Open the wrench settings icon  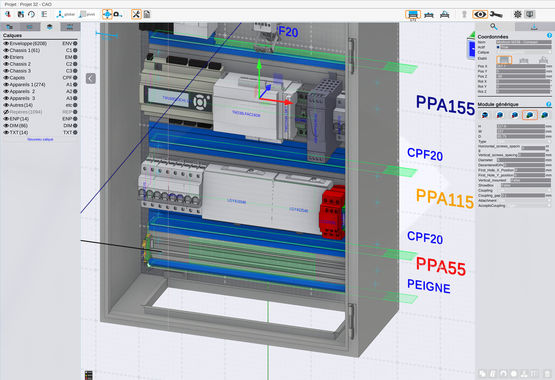496,15
